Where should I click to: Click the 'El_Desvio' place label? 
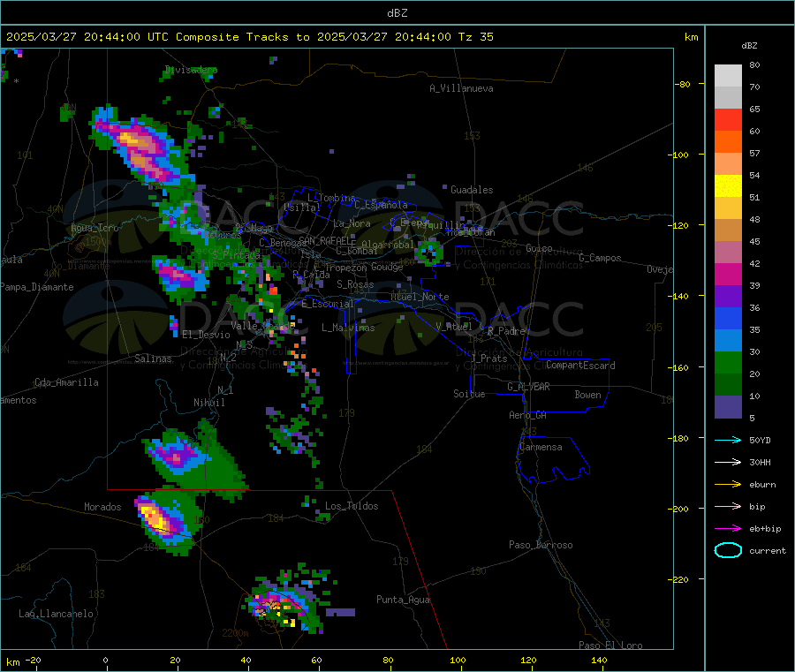[206, 335]
